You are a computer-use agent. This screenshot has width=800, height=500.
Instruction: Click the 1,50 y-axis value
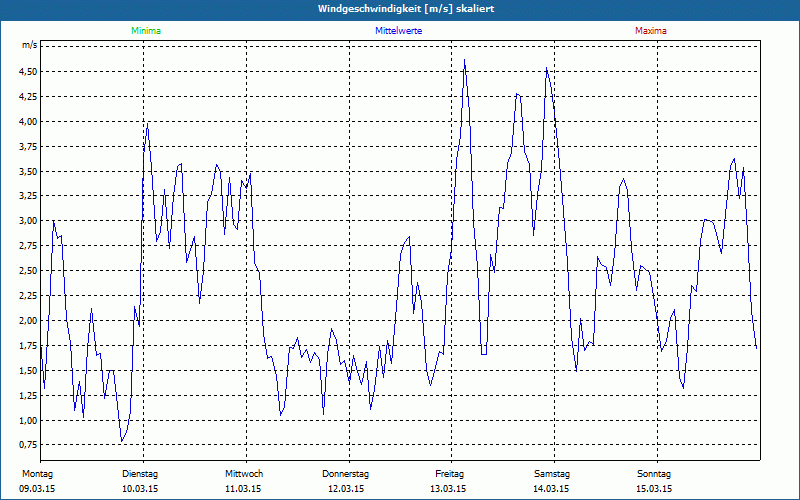click(29, 370)
